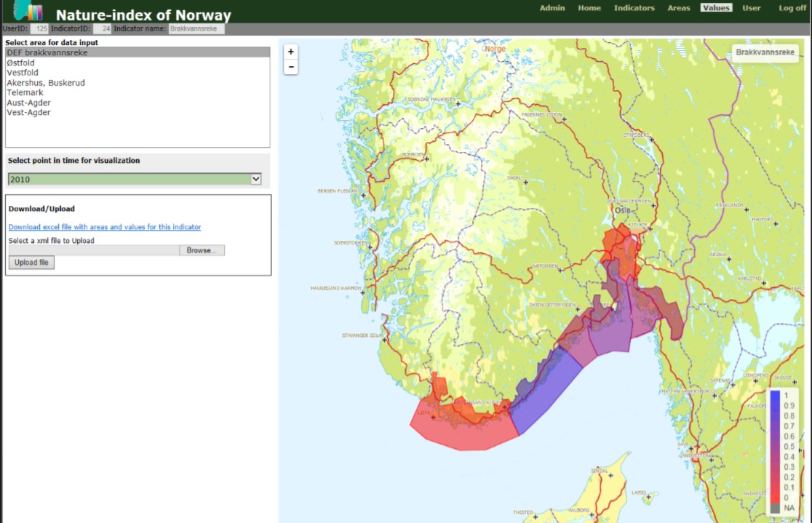Screen dimensions: 812x523
Task: Zoom out on the map
Action: pyautogui.click(x=291, y=67)
